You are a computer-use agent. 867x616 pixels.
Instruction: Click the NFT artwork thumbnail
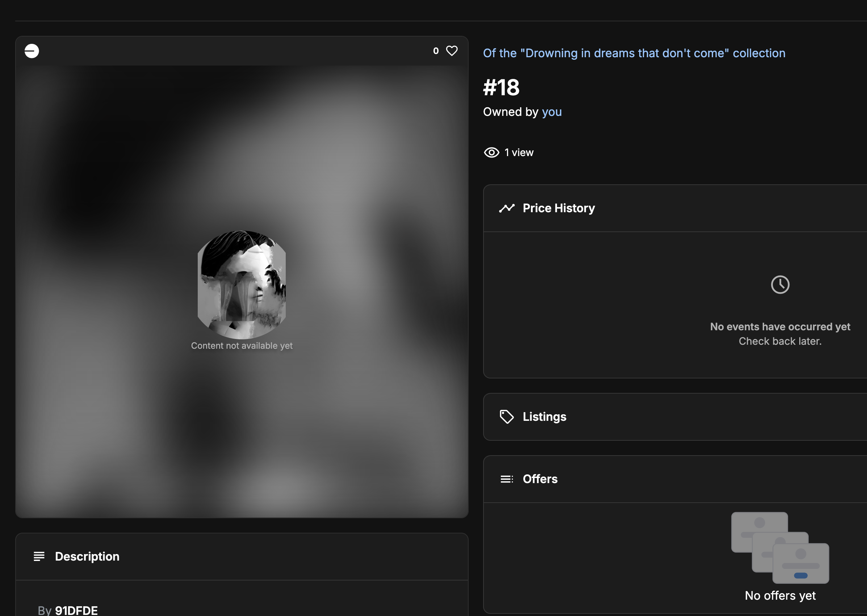242,285
